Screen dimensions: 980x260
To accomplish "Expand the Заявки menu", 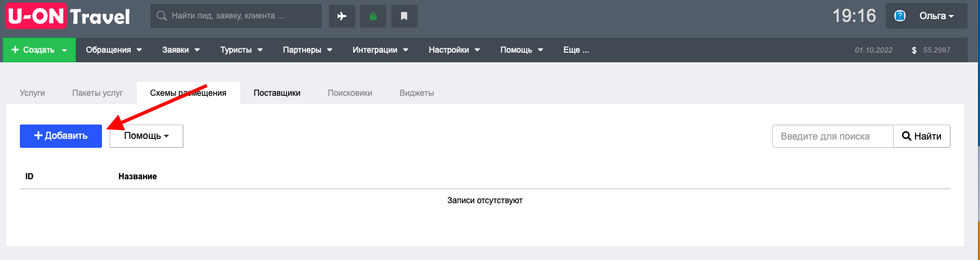I will 181,50.
